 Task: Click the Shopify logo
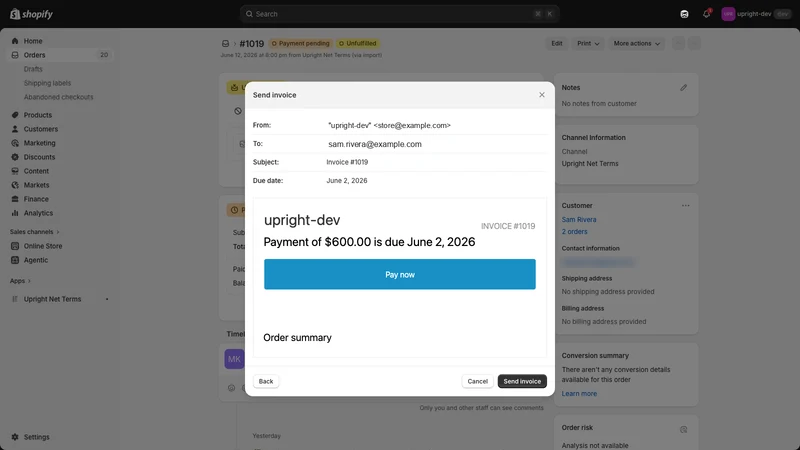point(32,14)
